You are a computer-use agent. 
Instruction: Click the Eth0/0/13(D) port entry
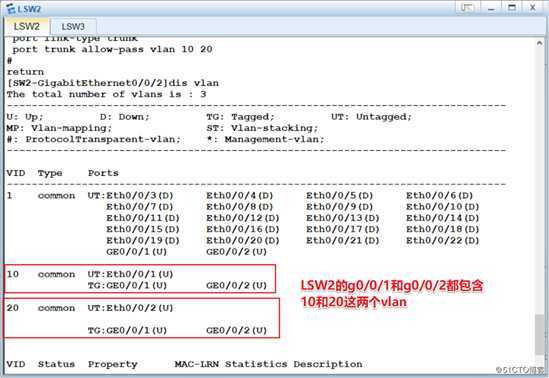point(343,218)
